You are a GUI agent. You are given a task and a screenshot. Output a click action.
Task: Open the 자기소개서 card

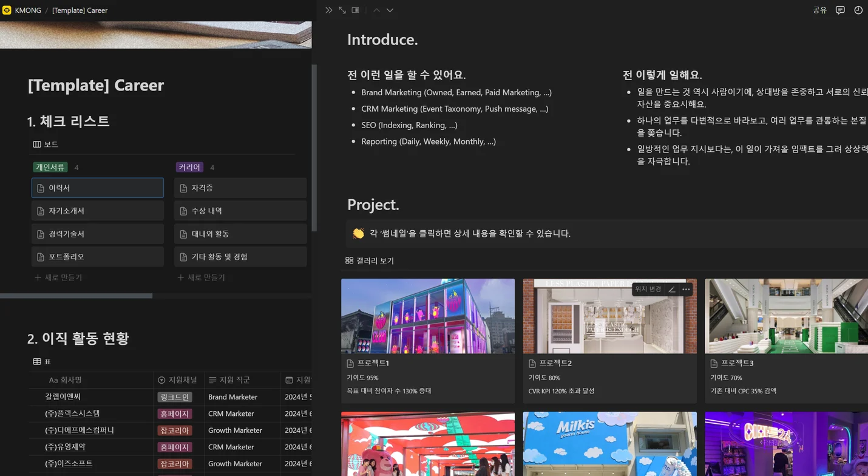(98, 211)
